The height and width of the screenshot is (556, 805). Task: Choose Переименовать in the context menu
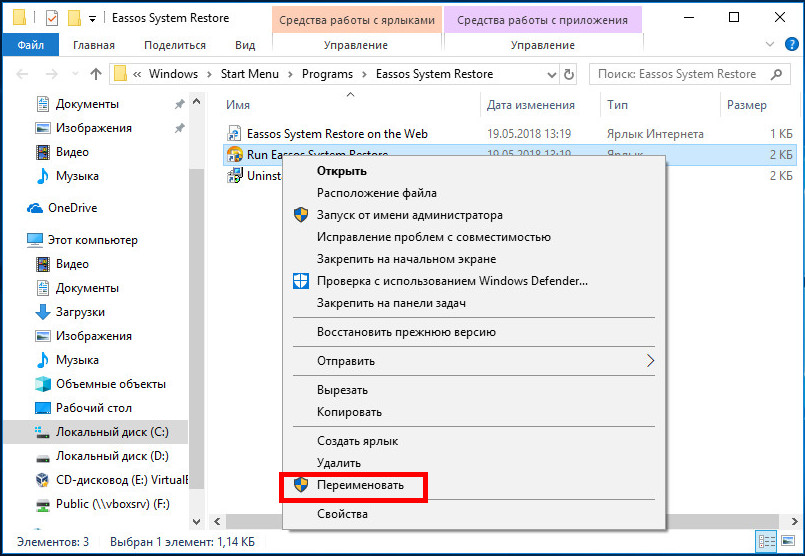pyautogui.click(x=360, y=485)
